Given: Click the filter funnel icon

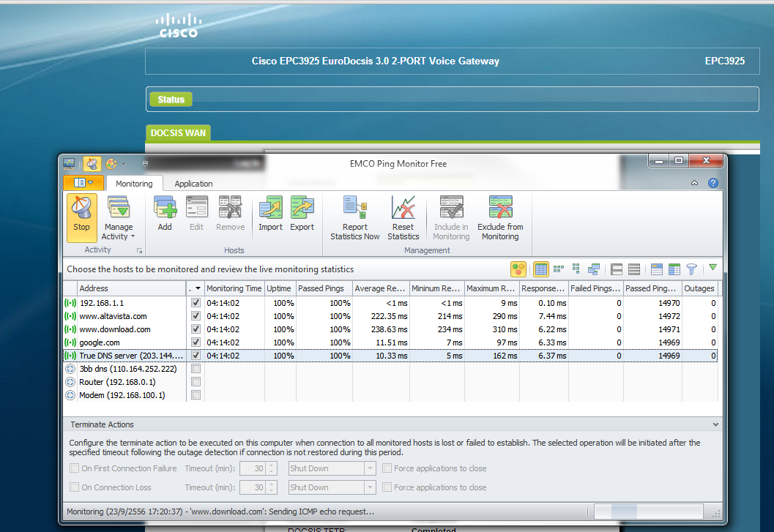Looking at the screenshot, I should [x=691, y=269].
